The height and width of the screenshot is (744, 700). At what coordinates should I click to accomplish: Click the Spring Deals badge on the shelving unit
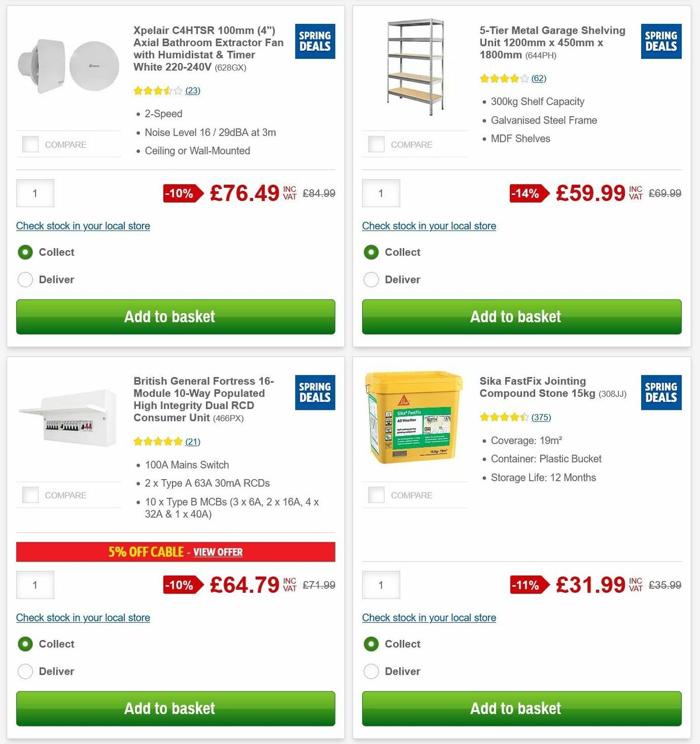(x=660, y=41)
